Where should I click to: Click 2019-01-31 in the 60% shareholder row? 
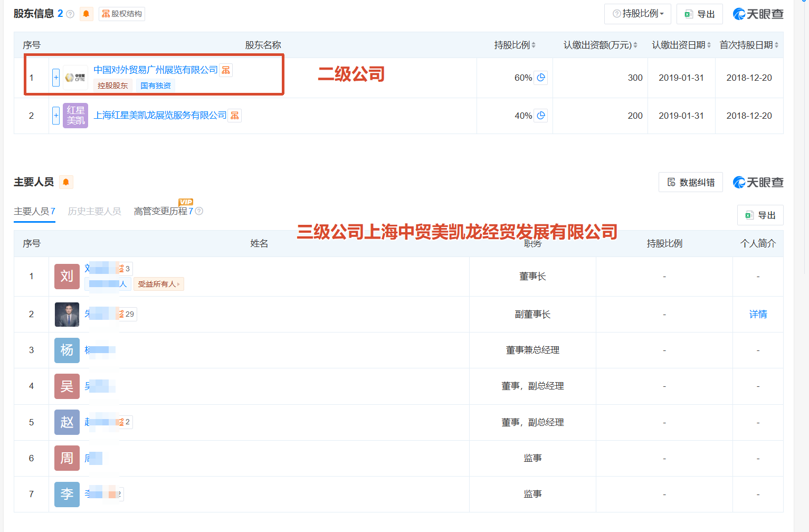(681, 78)
